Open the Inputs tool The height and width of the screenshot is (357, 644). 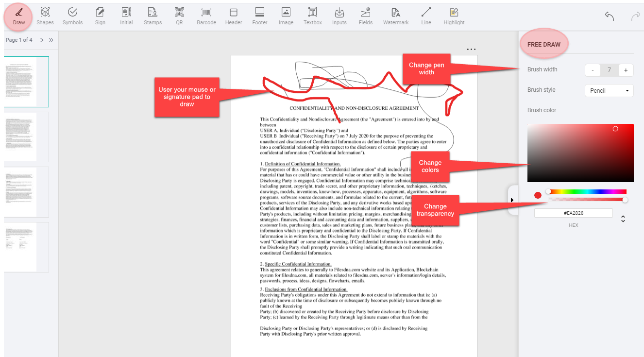339,16
